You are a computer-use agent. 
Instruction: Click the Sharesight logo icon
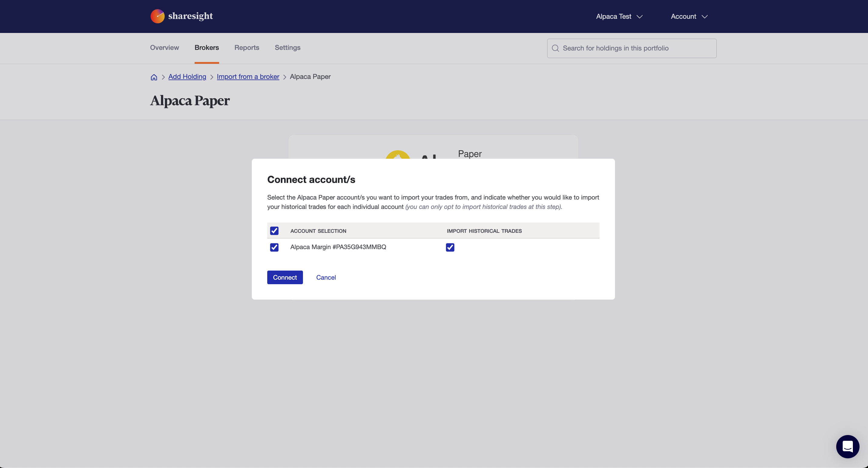coord(157,16)
